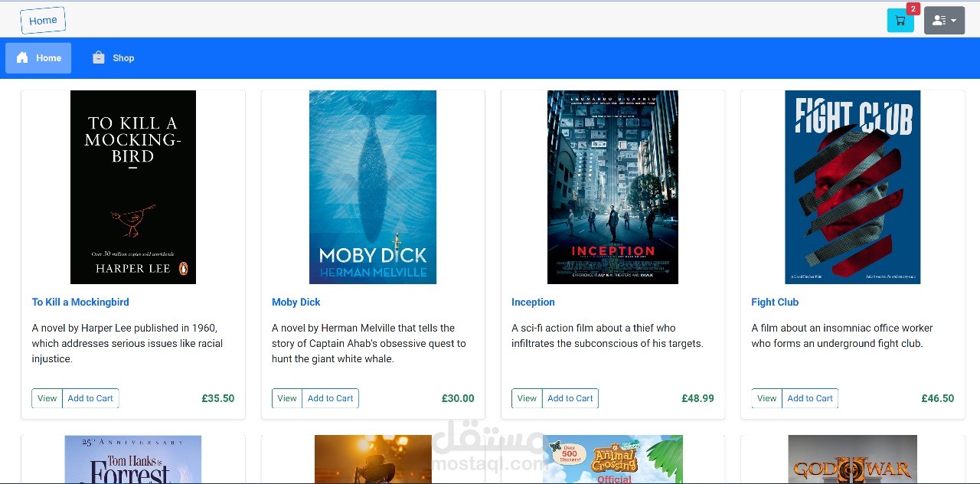The image size is (980, 484).
Task: View details for Inception
Action: [527, 398]
